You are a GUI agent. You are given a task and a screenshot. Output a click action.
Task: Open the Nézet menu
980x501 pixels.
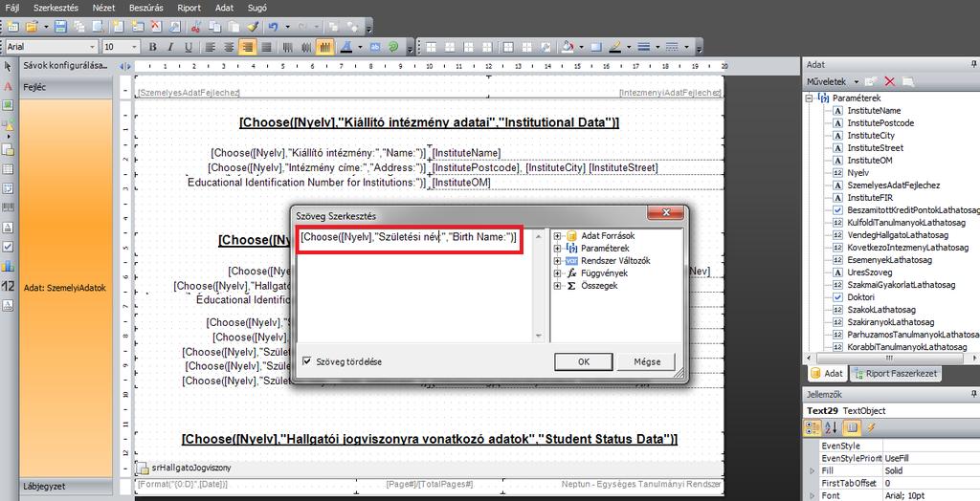[103, 8]
